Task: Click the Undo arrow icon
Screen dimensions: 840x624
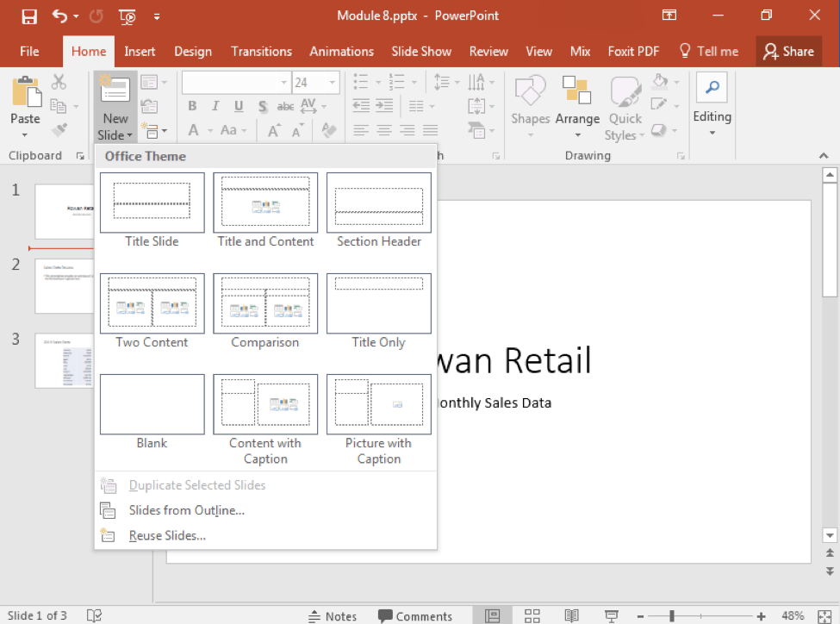Action: pos(59,16)
